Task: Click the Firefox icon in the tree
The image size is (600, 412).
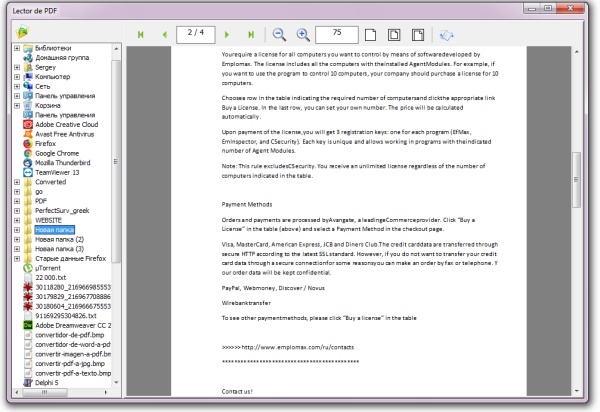Action: (28, 144)
